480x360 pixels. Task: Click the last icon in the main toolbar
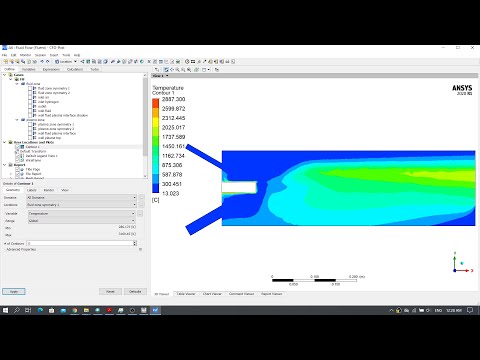click(233, 62)
